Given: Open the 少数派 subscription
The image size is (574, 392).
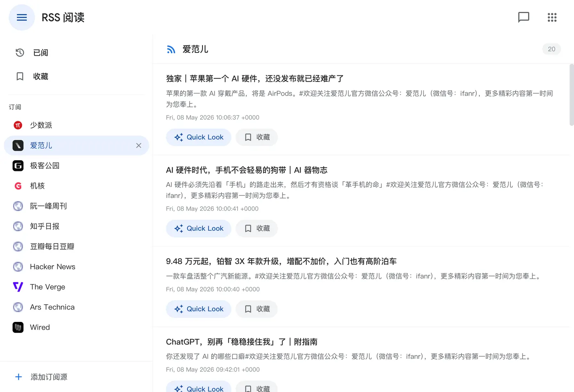Looking at the screenshot, I should 76,125.
